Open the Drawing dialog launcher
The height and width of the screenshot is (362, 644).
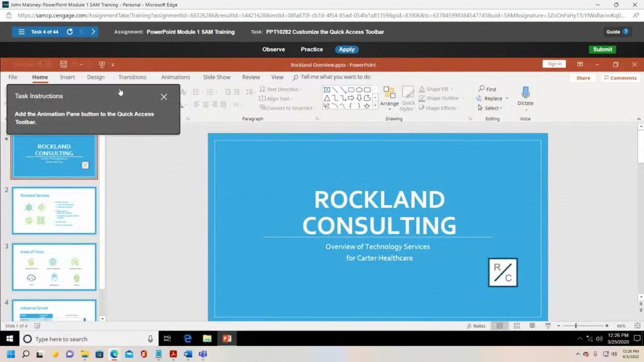point(470,119)
